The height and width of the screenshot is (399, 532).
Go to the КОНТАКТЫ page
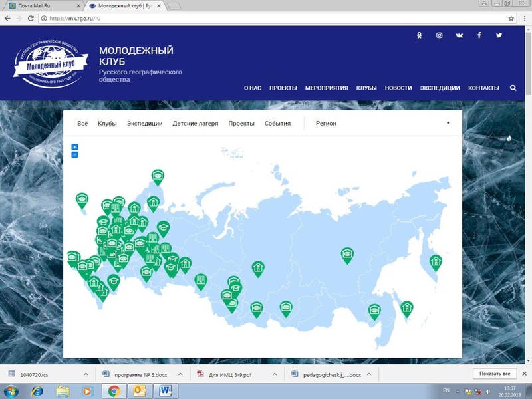[483, 88]
